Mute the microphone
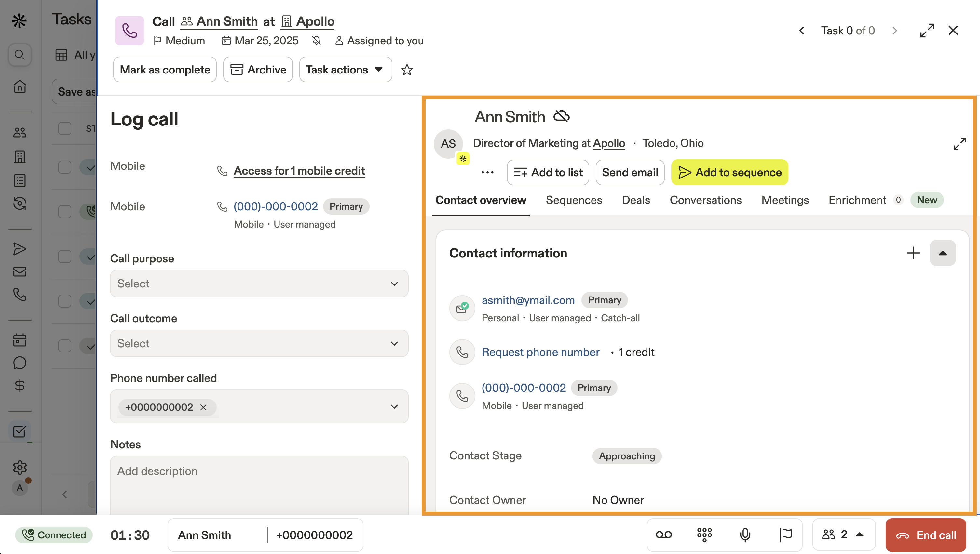This screenshot has width=980, height=554. 745,534
